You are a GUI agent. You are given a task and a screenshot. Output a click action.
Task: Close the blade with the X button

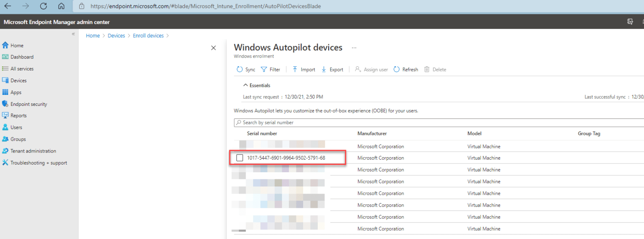(x=213, y=48)
